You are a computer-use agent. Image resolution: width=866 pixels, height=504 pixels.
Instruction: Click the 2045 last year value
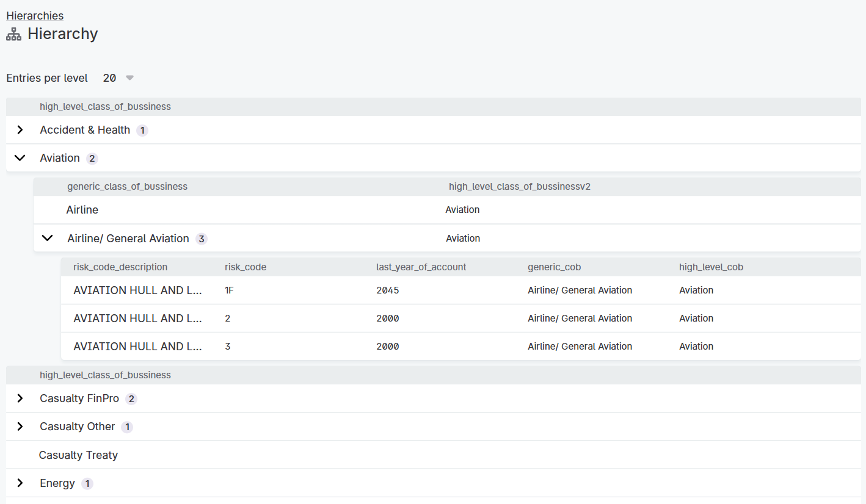pyautogui.click(x=388, y=290)
